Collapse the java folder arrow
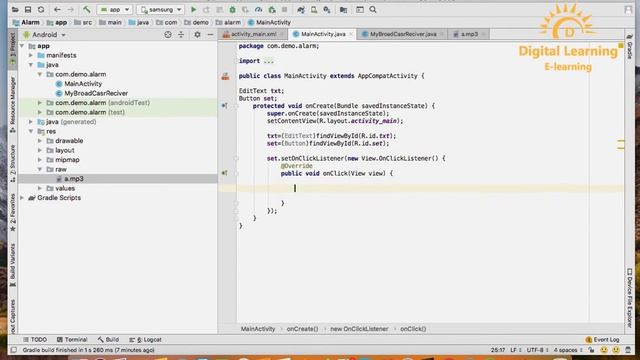The width and height of the screenshot is (640, 360). tap(31, 64)
